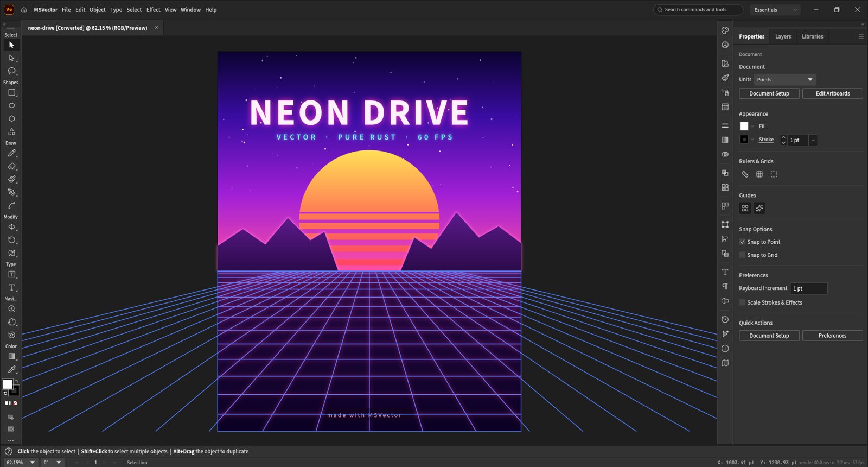
Task: Click the Keyboard Increment input field
Action: 809,288
